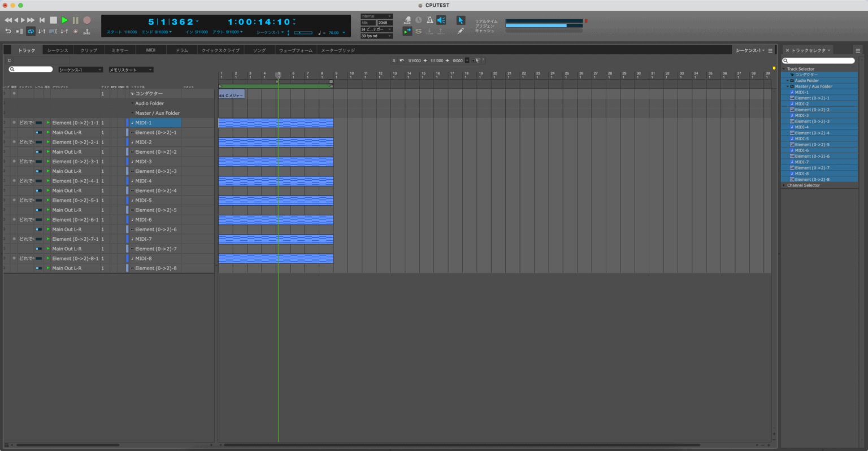Open the メモリスタート dropdown
Viewport: 868px width, 451px height.
(131, 70)
